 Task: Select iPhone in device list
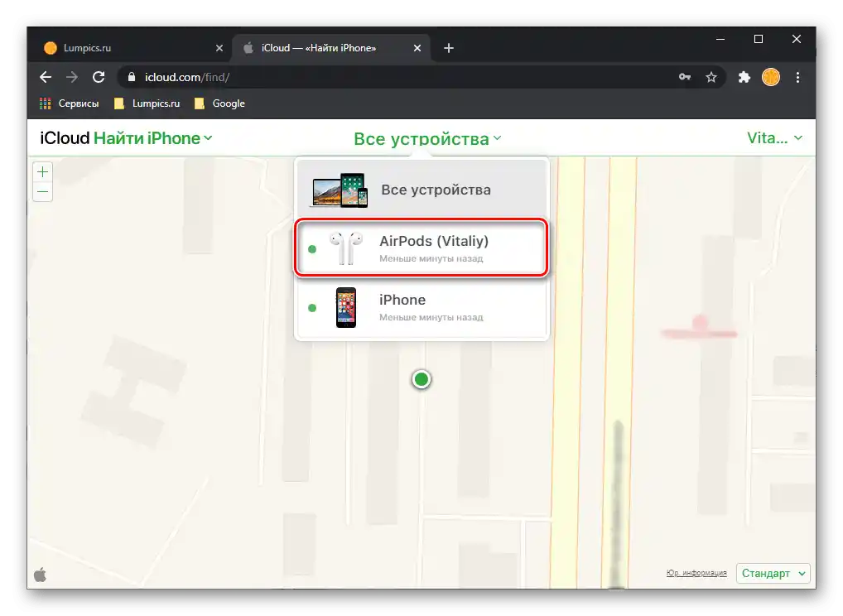coord(421,307)
